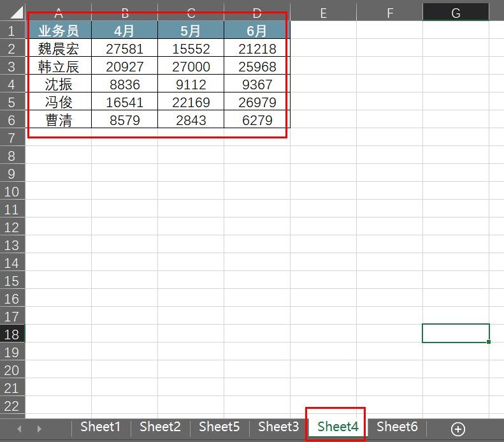
Task: Switch to the Sheet1 tab
Action: 100,427
